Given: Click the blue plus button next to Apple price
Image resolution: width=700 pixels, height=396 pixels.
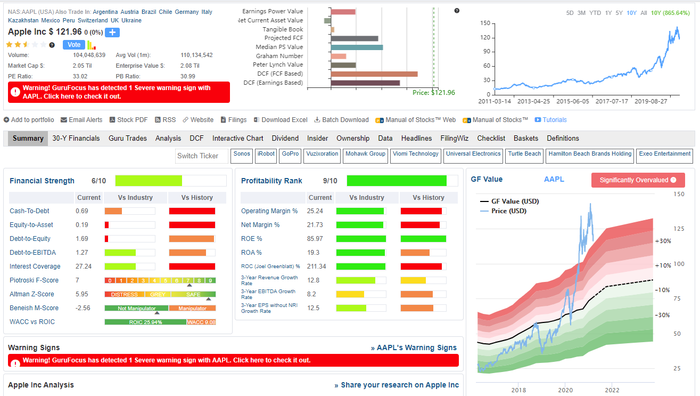Looking at the screenshot, I should pyautogui.click(x=112, y=32).
